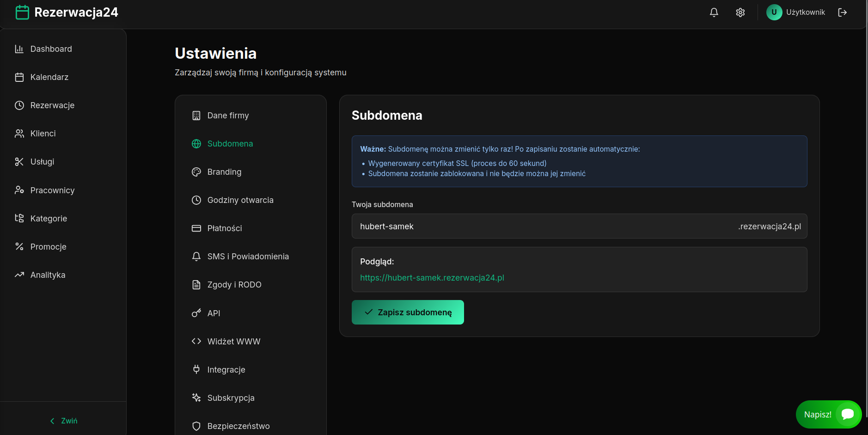
Task: Click the U user avatar
Action: coord(774,12)
